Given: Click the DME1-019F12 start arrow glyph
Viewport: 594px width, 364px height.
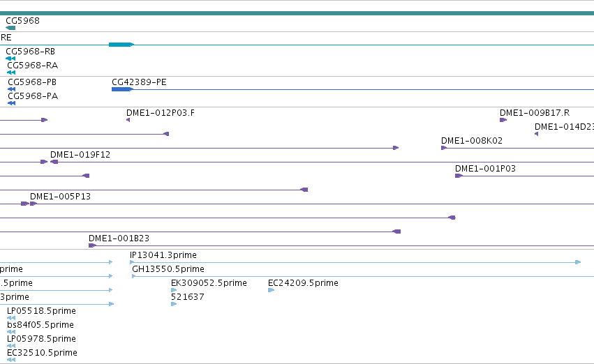Looking at the screenshot, I should tap(54, 162).
